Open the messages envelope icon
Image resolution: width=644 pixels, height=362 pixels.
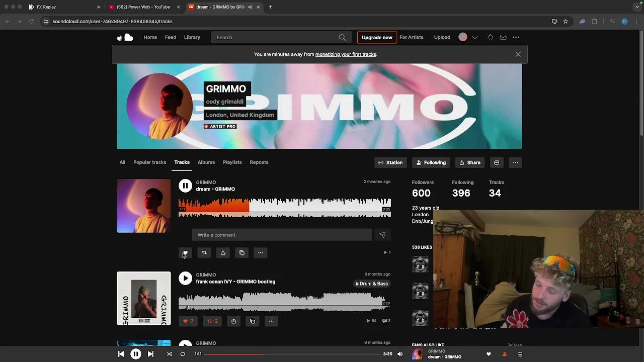coord(503,37)
